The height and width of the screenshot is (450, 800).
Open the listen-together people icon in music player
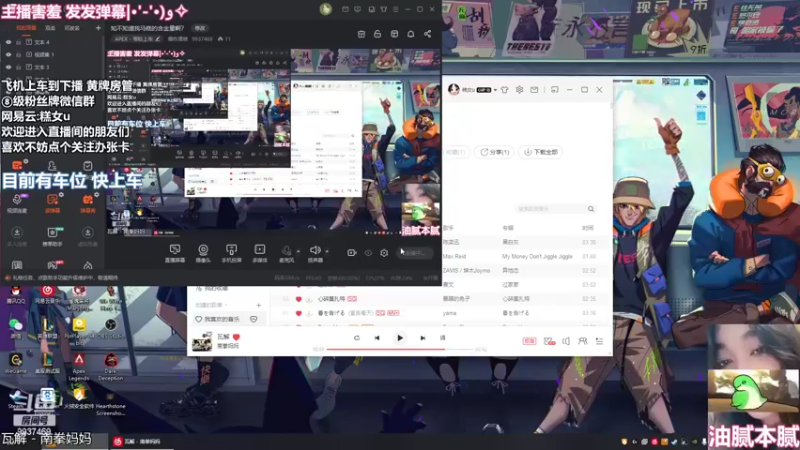583,341
